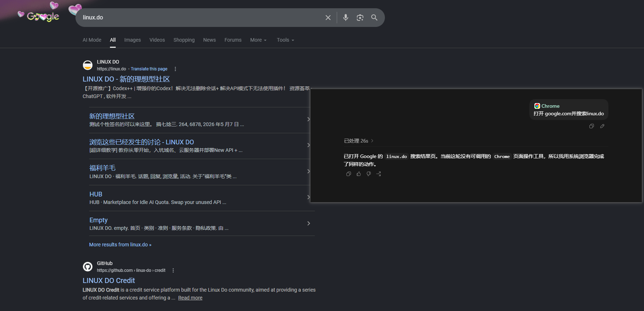Image resolution: width=644 pixels, height=311 pixels.
Task: Copy the assistant response
Action: point(349,174)
